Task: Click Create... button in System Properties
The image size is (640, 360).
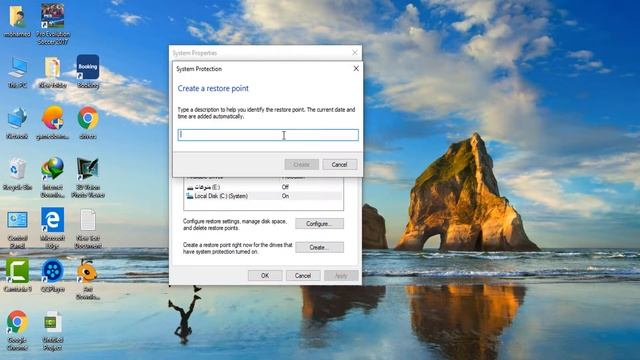Action: [319, 247]
